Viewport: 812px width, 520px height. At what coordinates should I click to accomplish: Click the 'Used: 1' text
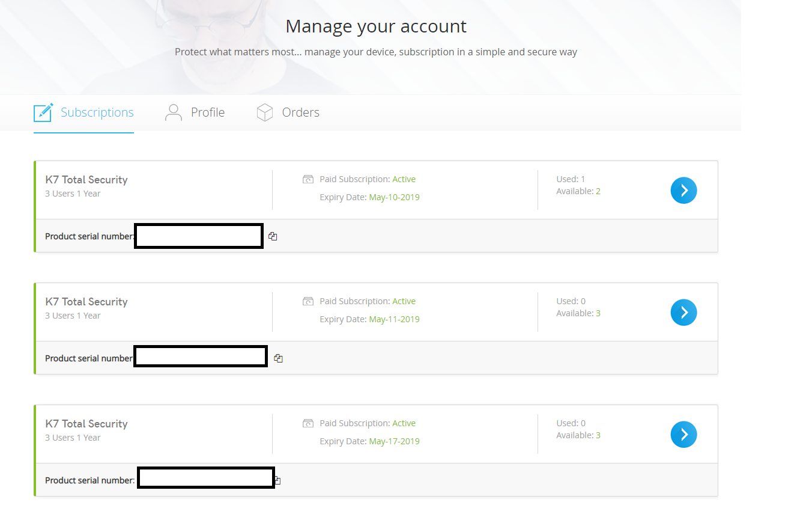pyautogui.click(x=571, y=179)
